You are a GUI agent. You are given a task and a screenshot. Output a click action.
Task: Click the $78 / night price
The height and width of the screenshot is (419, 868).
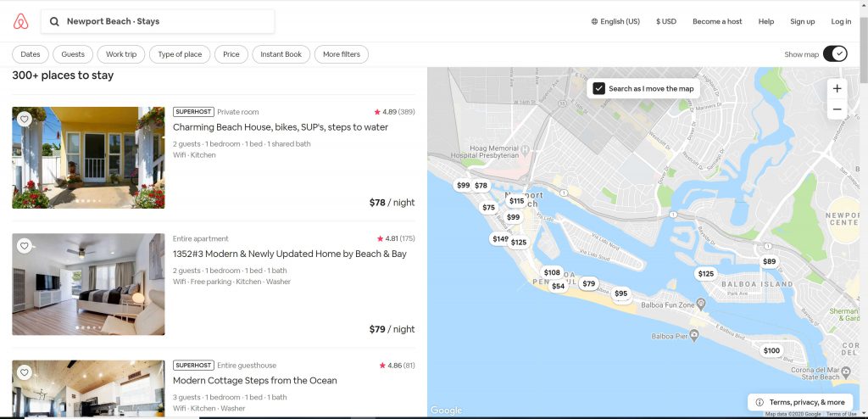pyautogui.click(x=392, y=203)
